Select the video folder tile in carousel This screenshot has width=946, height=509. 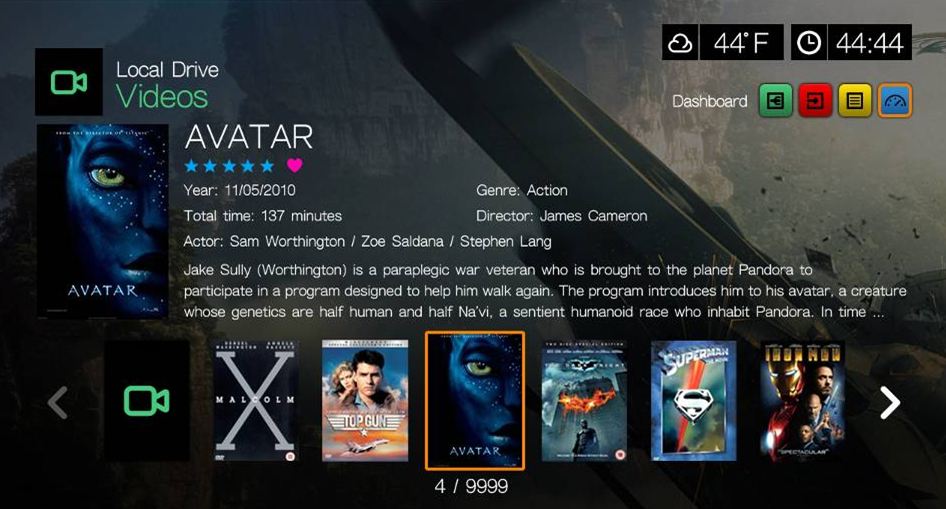pos(147,401)
